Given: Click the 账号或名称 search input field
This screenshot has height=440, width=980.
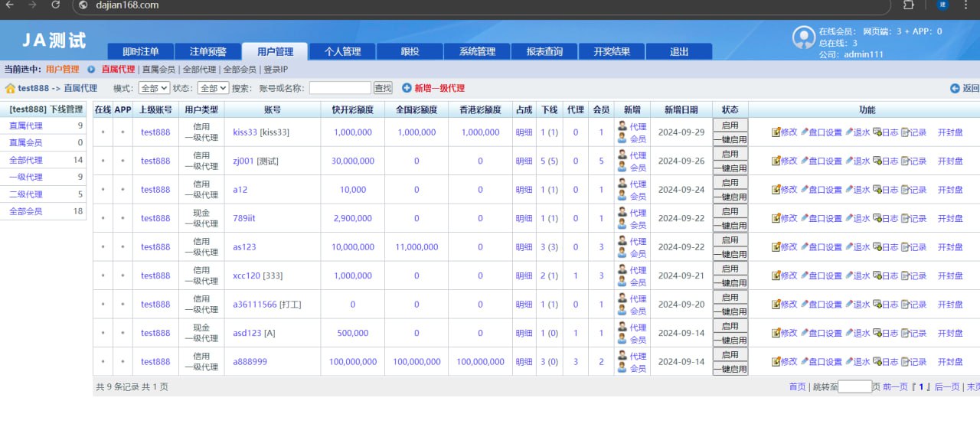Looking at the screenshot, I should pos(340,89).
